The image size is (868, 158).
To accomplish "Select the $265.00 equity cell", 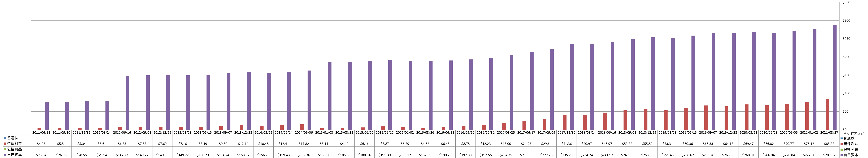I will 728,155.
